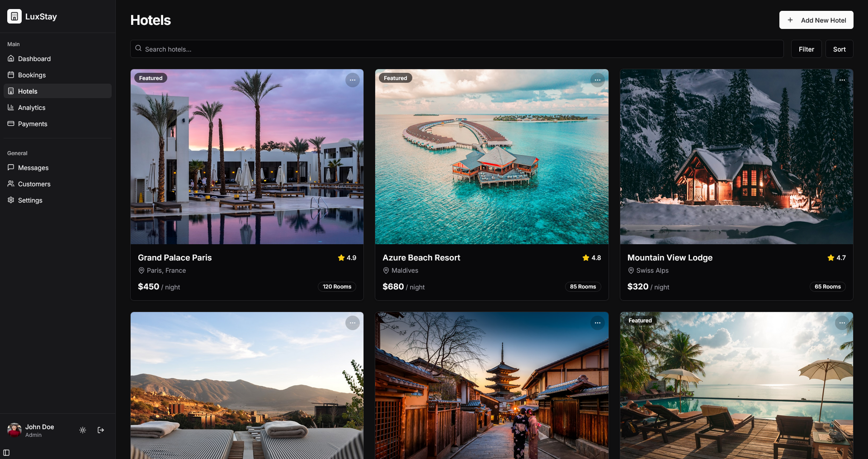Click the location pin next to Swiss Alps
This screenshot has width=868, height=459.
pos(631,270)
